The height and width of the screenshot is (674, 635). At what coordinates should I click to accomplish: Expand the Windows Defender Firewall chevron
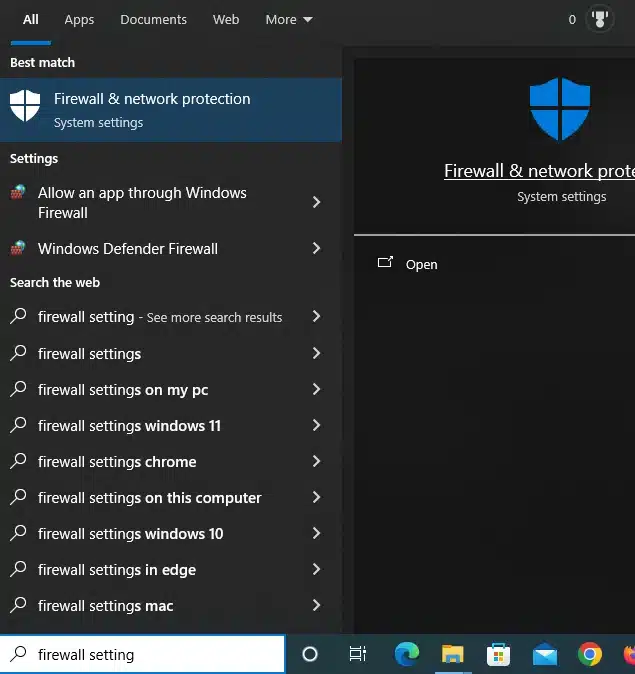coord(316,248)
